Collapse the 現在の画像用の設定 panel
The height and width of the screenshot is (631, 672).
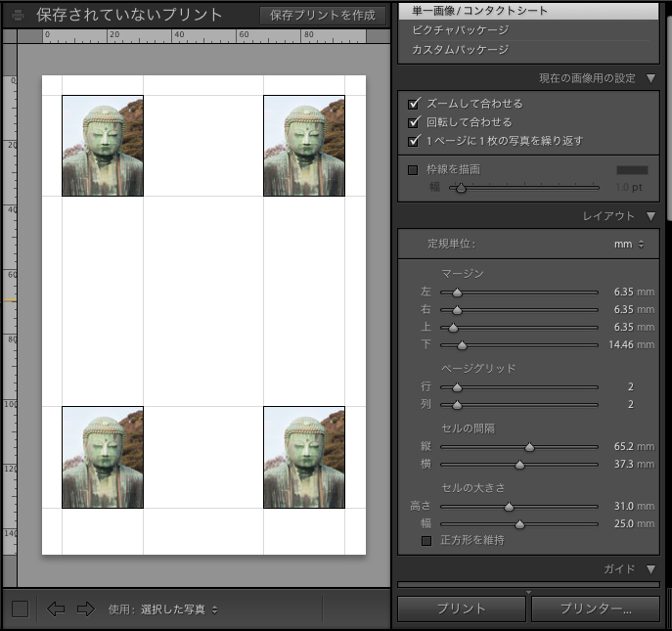[x=651, y=79]
